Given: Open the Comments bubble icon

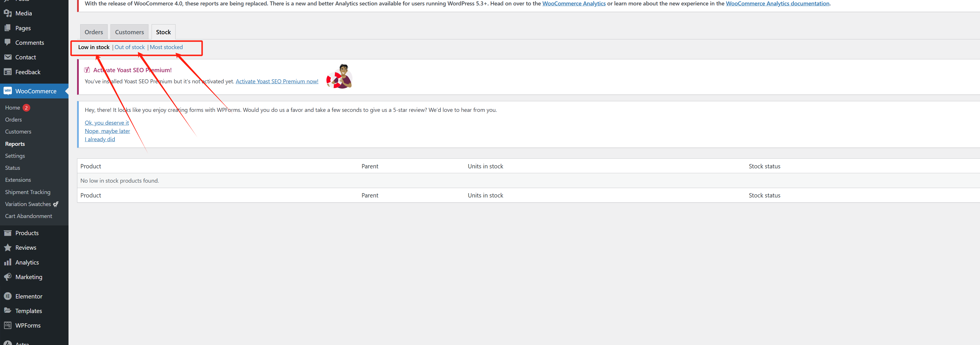Looking at the screenshot, I should 8,42.
